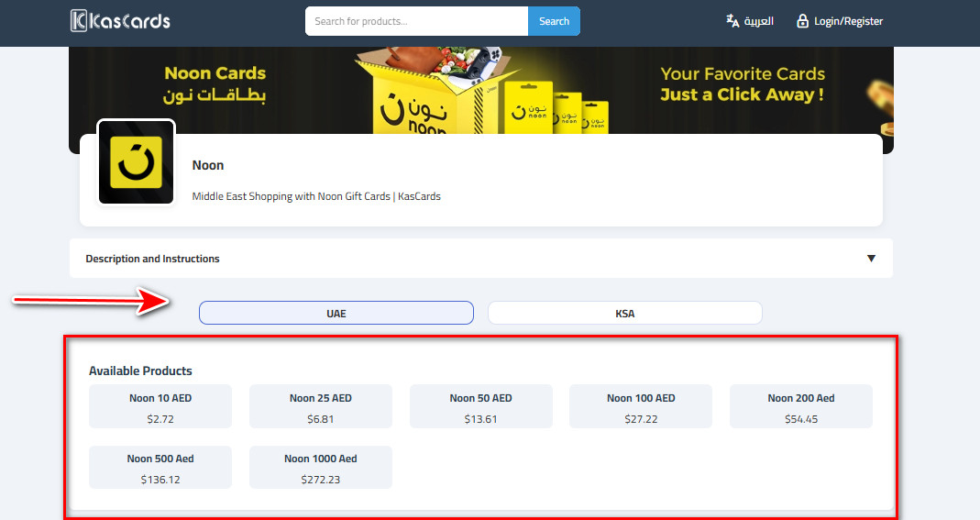Click the $54.45 price text

point(801,419)
